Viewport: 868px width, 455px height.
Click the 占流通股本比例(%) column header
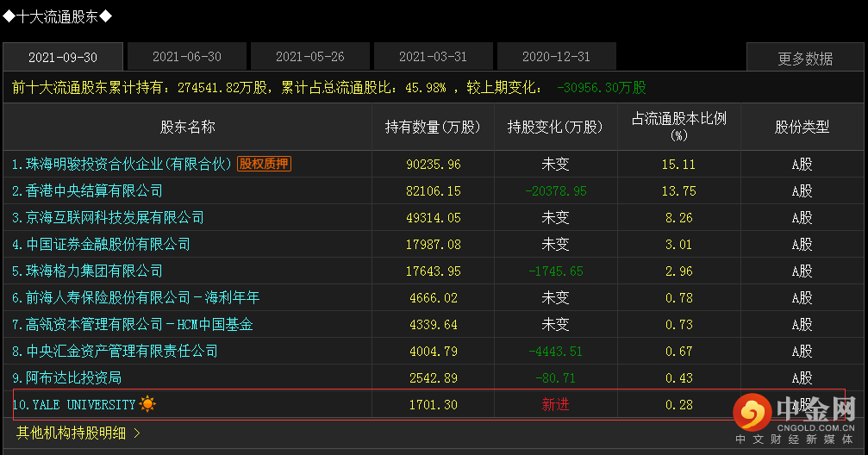pos(678,126)
